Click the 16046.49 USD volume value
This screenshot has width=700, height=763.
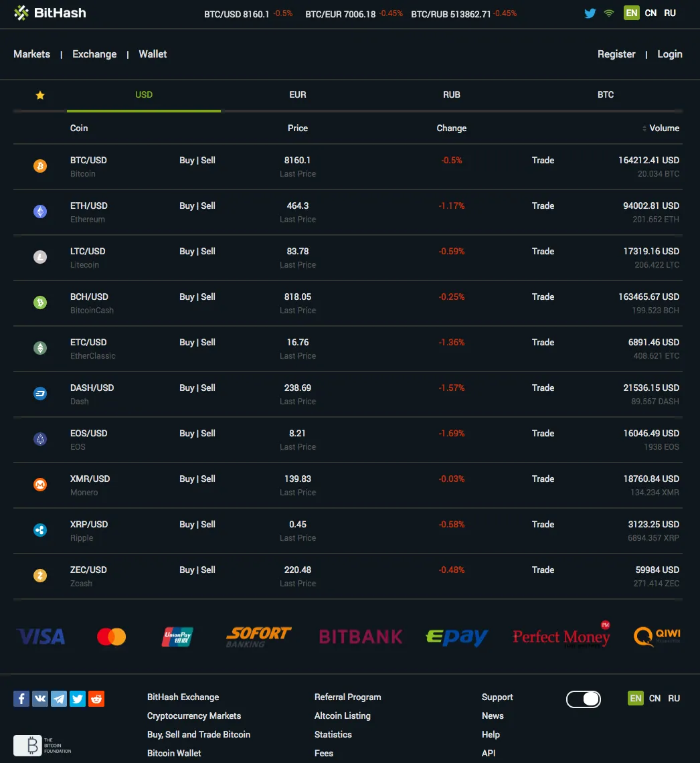(651, 433)
